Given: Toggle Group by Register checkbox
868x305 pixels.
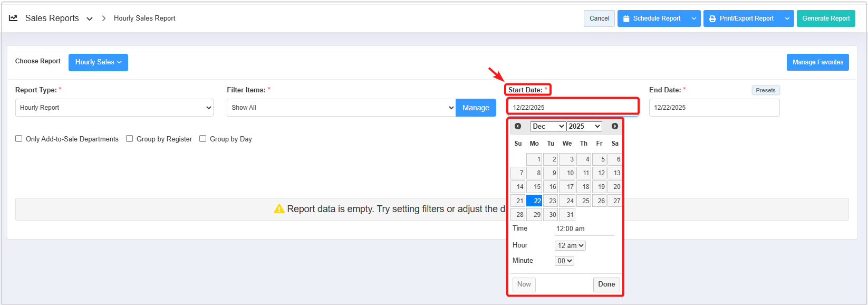Looking at the screenshot, I should pyautogui.click(x=130, y=139).
